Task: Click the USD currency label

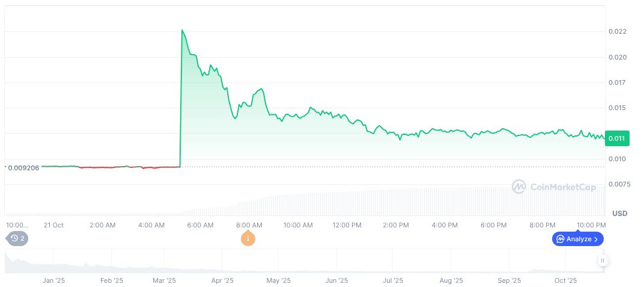Action: pyautogui.click(x=619, y=214)
